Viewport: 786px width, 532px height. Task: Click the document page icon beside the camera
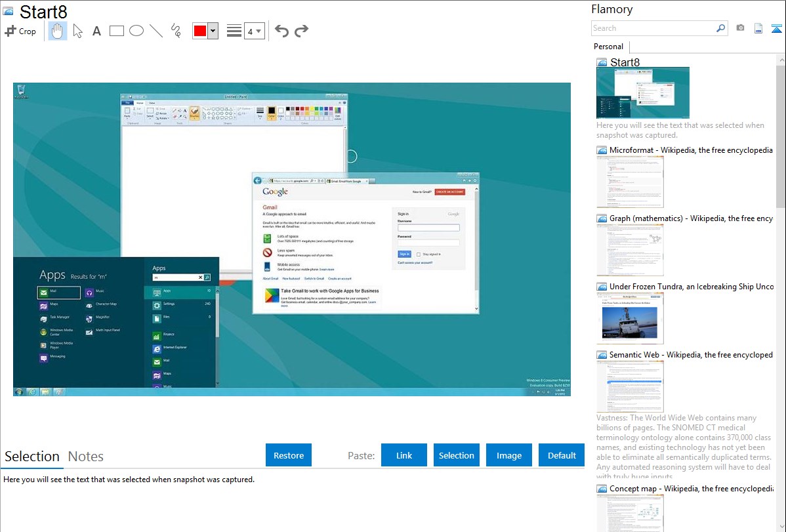(x=758, y=28)
